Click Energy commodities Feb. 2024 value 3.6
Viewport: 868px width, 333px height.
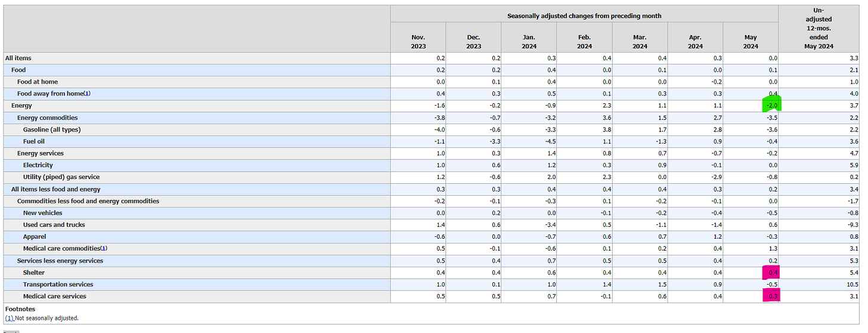pos(607,118)
